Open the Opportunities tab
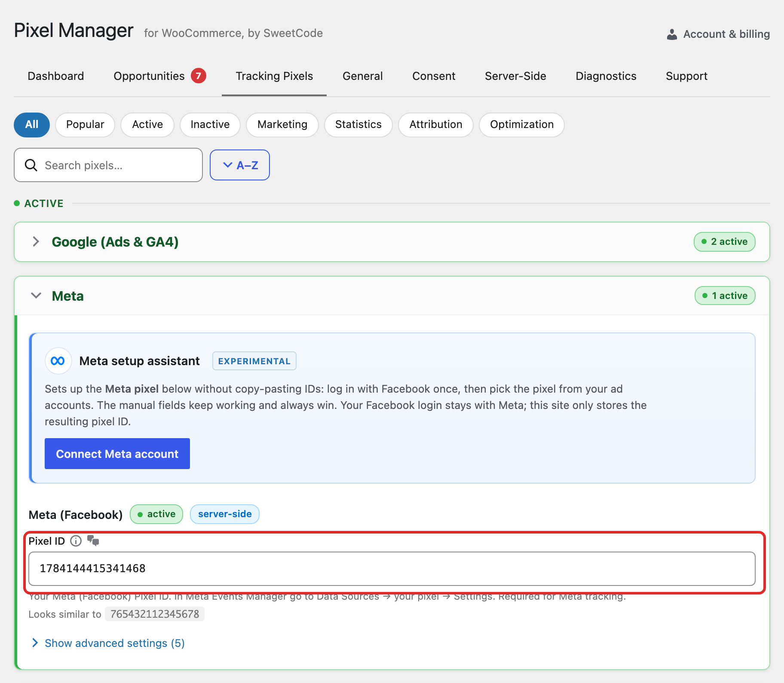This screenshot has width=784, height=683. click(159, 76)
